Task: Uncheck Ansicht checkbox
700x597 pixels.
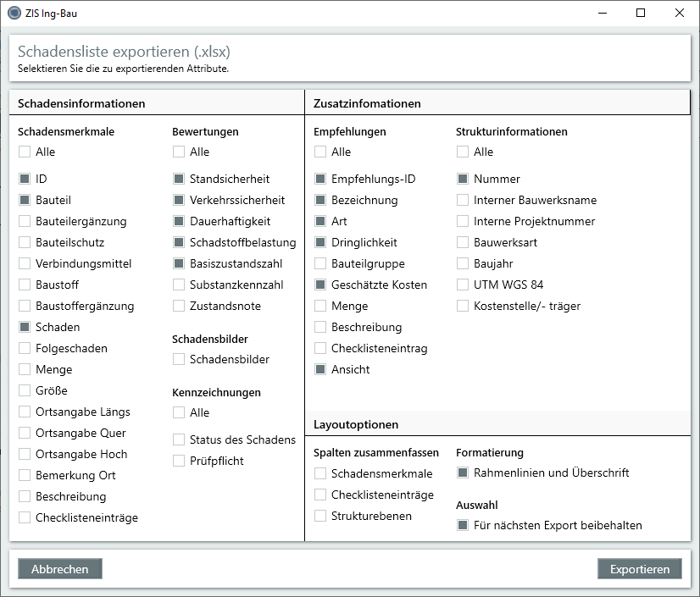Action: pos(320,369)
